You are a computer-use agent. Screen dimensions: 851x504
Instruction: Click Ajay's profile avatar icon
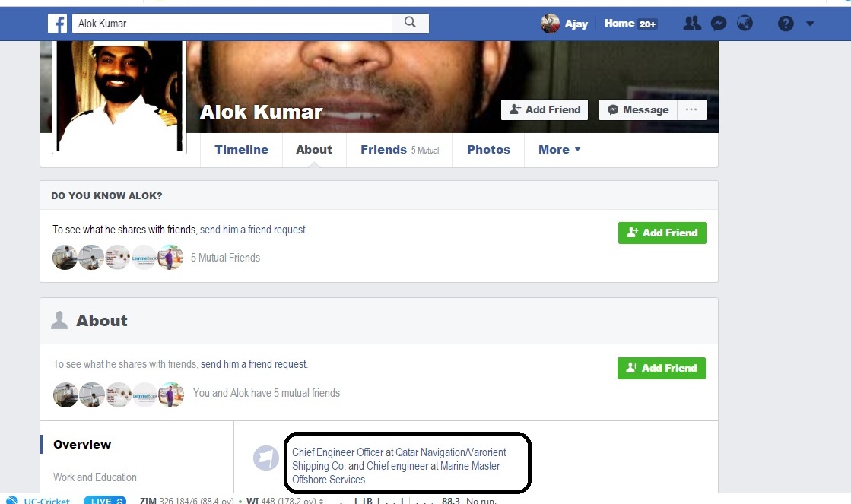tap(550, 24)
